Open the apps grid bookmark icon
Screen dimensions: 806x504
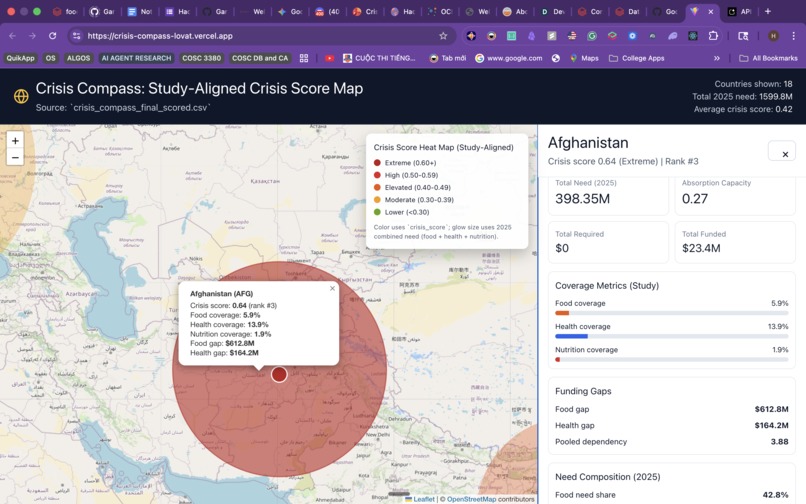tap(304, 58)
